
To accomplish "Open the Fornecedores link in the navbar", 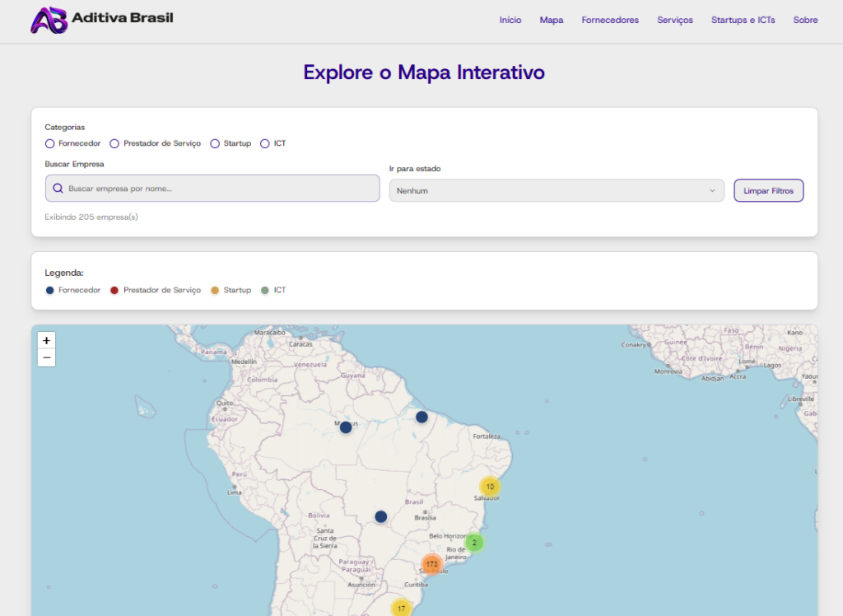I will pos(610,20).
